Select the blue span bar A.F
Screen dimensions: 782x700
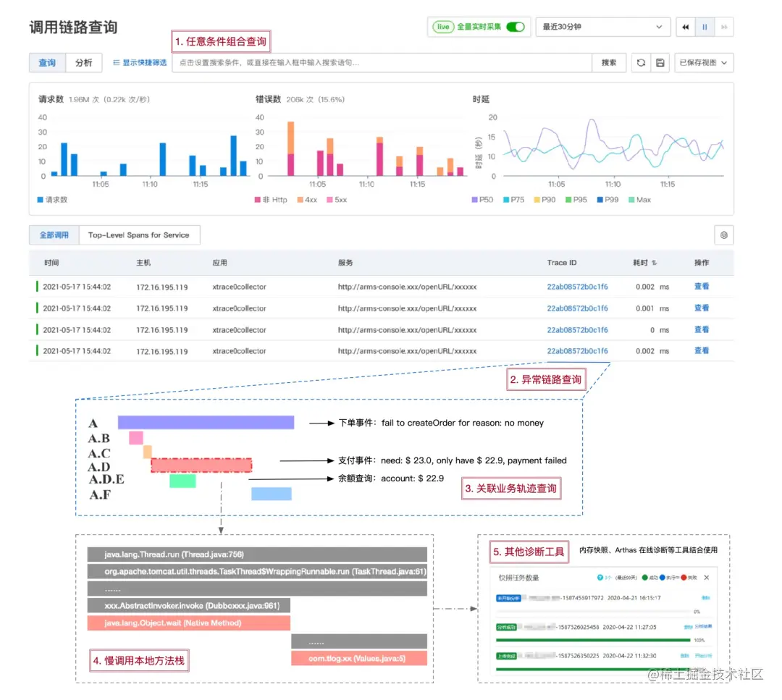tap(272, 494)
